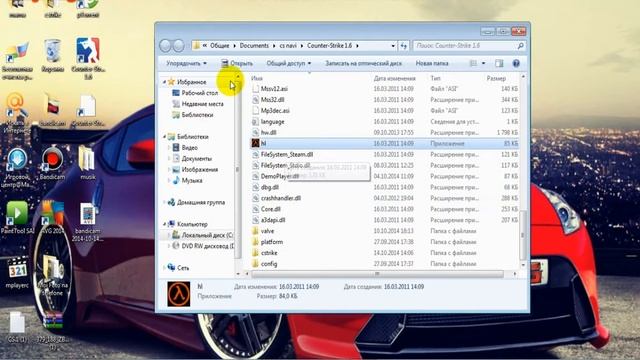Click Записать на оптический диск
Screen dimensions: 640x360
click(x=363, y=63)
